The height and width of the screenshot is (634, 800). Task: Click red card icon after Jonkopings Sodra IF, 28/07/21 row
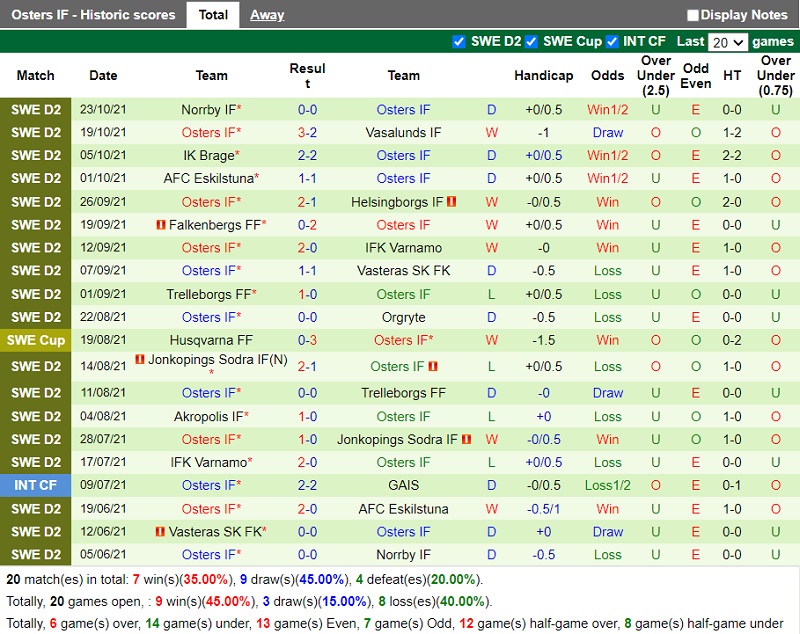[466, 439]
